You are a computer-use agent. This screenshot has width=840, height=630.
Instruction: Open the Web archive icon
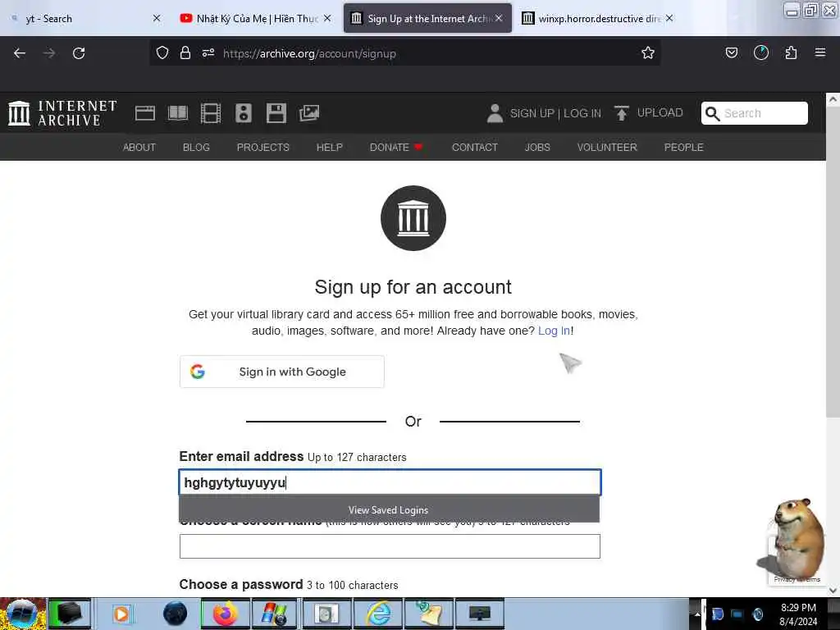[144, 113]
